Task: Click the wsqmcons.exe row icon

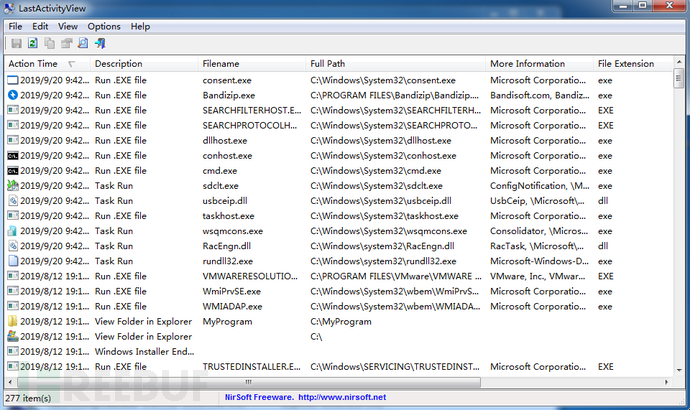Action: click(13, 231)
